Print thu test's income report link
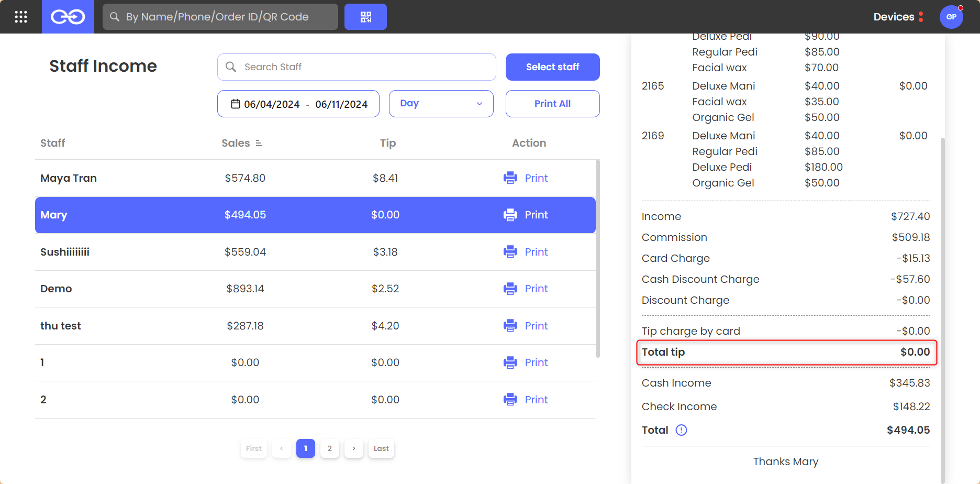980x484 pixels. pyautogui.click(x=536, y=326)
